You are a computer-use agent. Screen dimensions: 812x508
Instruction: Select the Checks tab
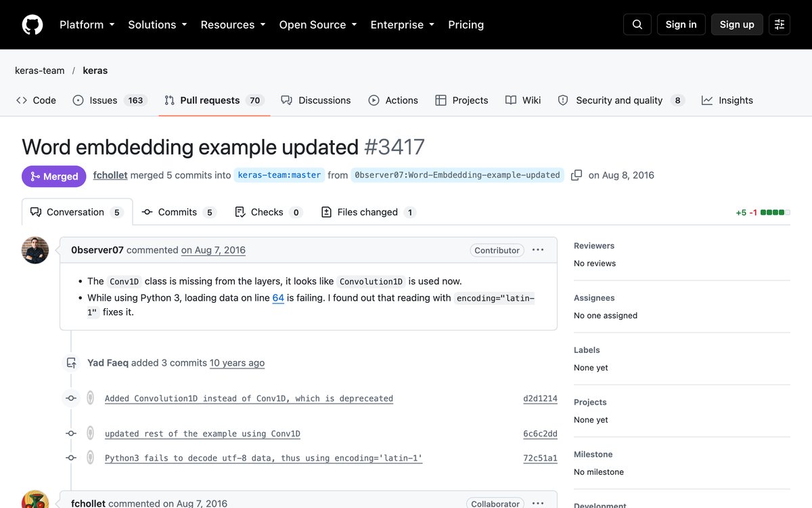[x=268, y=212]
